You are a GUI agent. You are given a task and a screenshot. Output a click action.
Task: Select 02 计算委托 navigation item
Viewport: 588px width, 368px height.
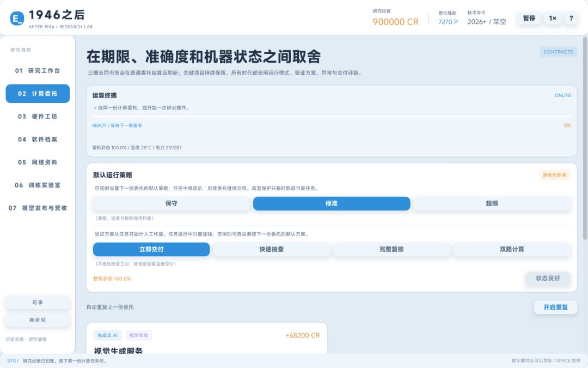click(x=38, y=94)
